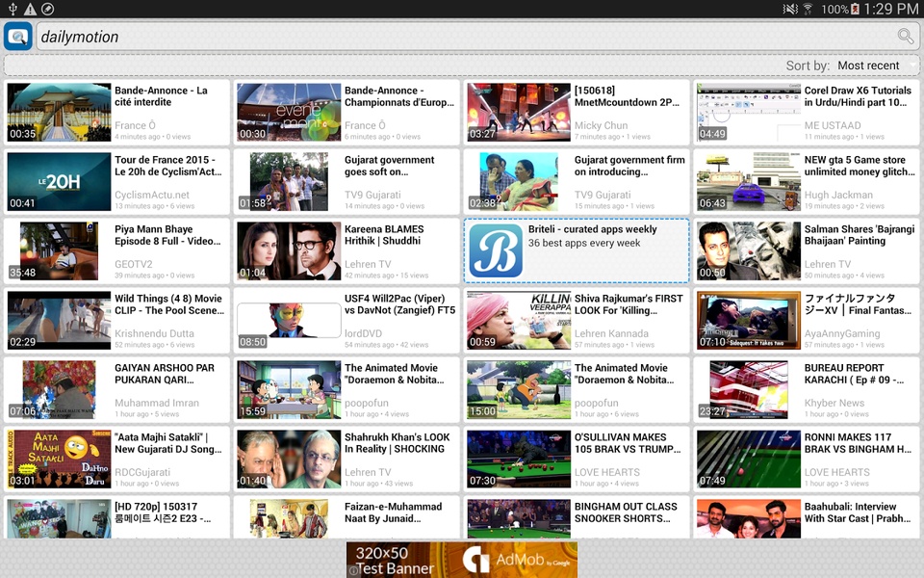Play Shiva Rajkumar's FIRST LOOK thumbnail
Image resolution: width=924 pixels, height=578 pixels.
pyautogui.click(x=519, y=320)
